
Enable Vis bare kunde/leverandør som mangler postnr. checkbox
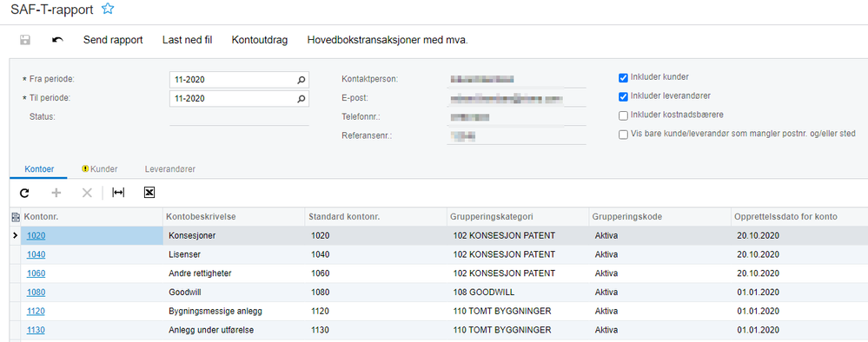coord(623,134)
